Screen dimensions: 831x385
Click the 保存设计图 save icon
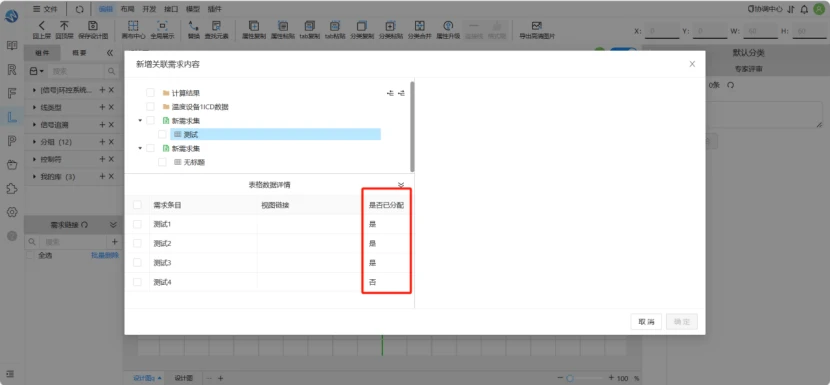click(x=93, y=25)
